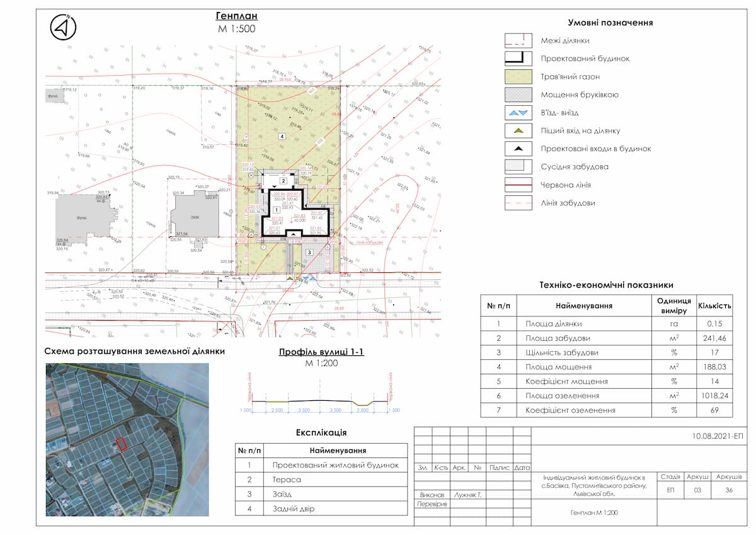
Task: Select the green Трав'яний газон swatch
Action: pos(519,77)
